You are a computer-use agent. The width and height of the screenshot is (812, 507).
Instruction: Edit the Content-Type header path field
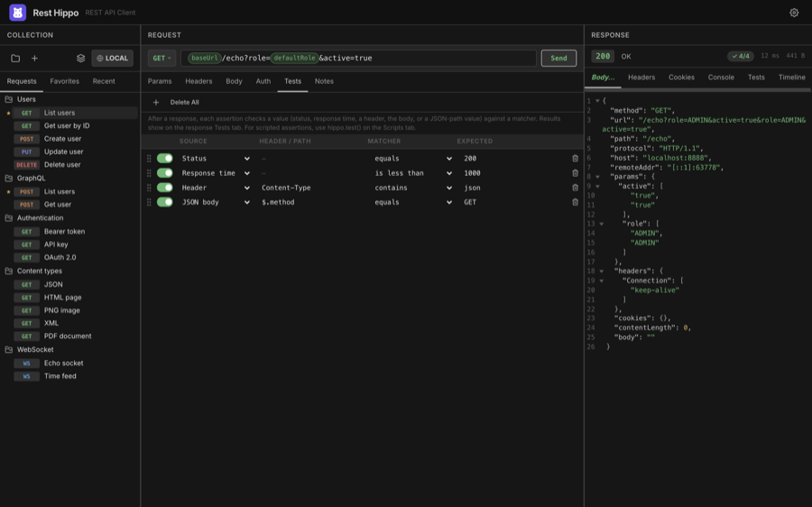[310, 188]
